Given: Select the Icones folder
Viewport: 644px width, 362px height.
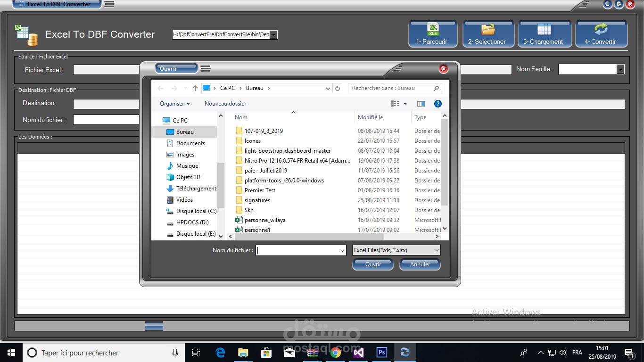Looking at the screenshot, I should 252,141.
